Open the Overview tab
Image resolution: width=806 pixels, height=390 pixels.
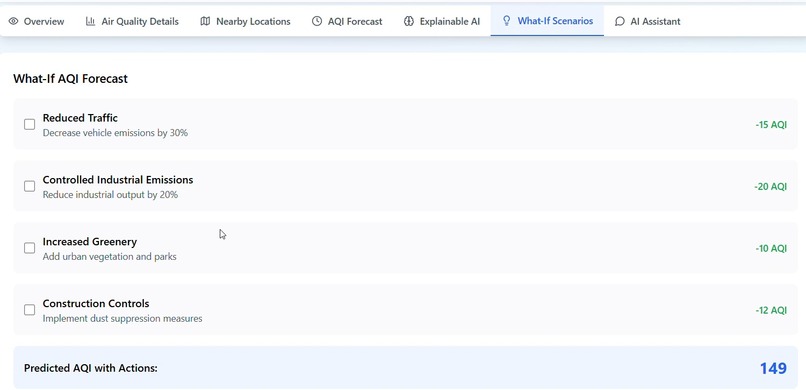pos(36,21)
